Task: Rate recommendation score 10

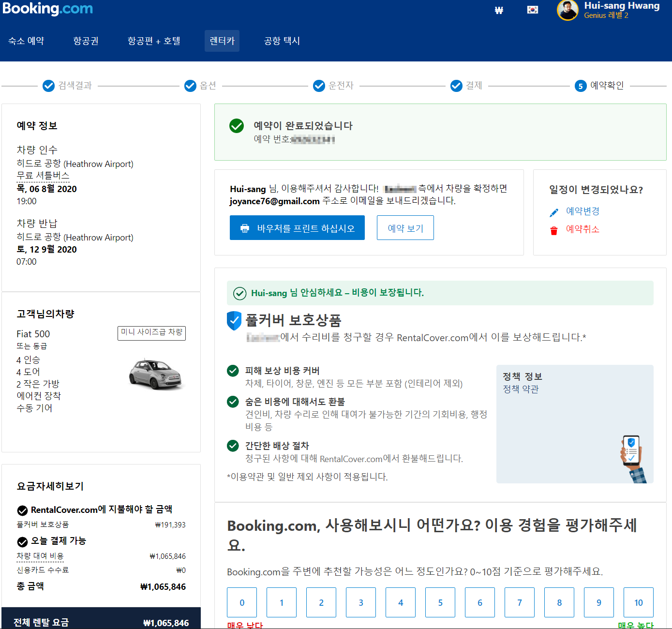Action: click(x=639, y=602)
